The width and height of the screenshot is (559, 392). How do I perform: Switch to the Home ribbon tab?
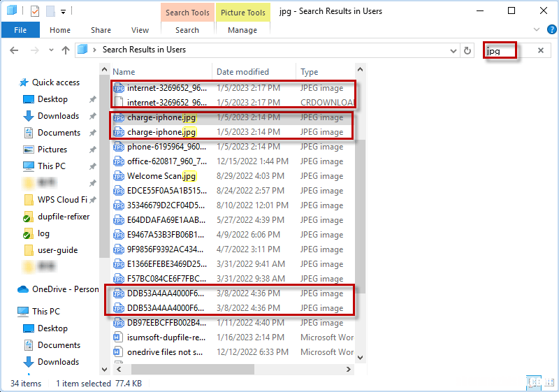[60, 30]
